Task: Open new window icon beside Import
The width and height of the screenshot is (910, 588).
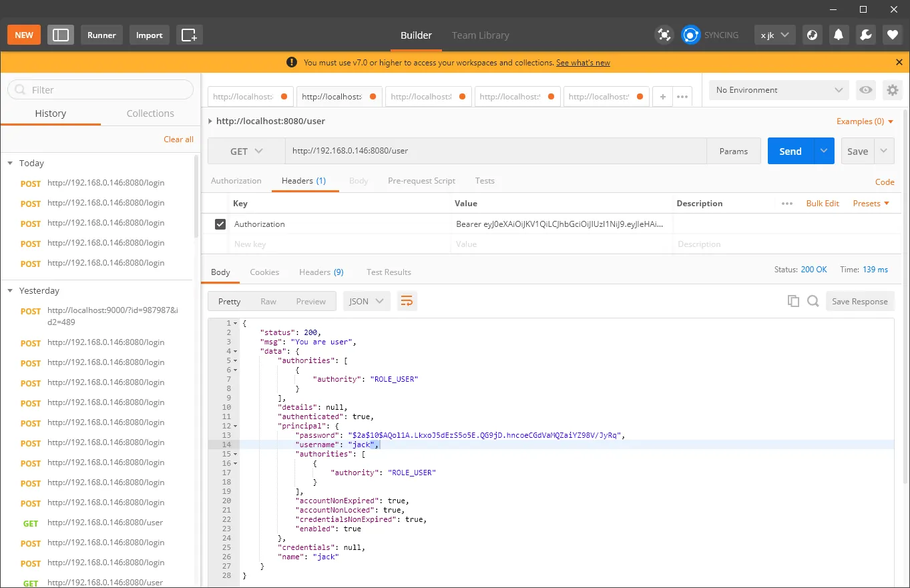Action: [x=190, y=35]
